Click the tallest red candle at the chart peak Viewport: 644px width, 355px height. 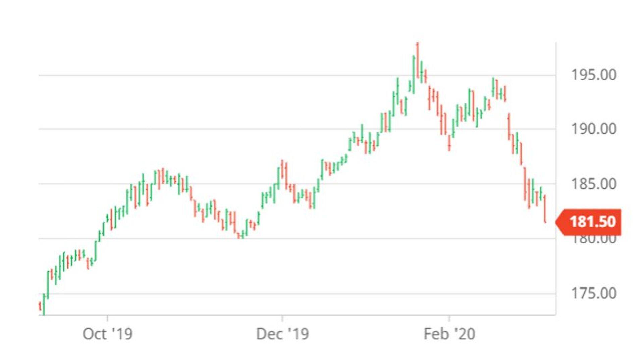(418, 60)
